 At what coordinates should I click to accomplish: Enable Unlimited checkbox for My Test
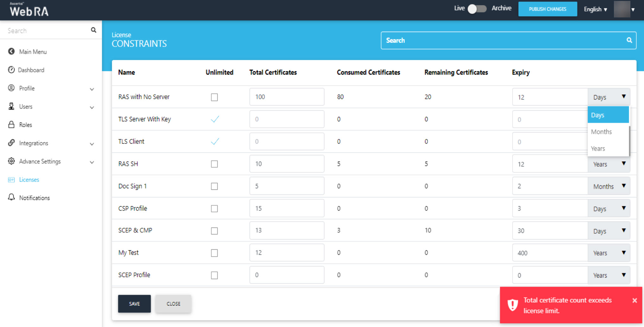click(214, 253)
